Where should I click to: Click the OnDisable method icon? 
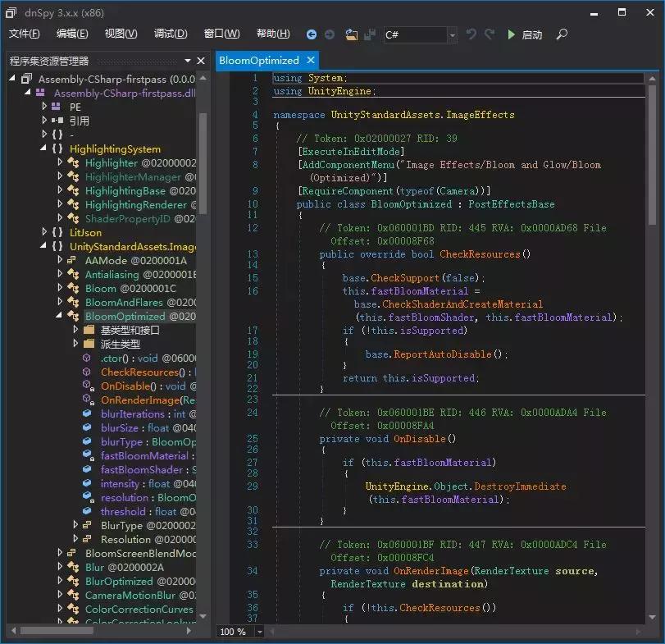tap(85, 386)
